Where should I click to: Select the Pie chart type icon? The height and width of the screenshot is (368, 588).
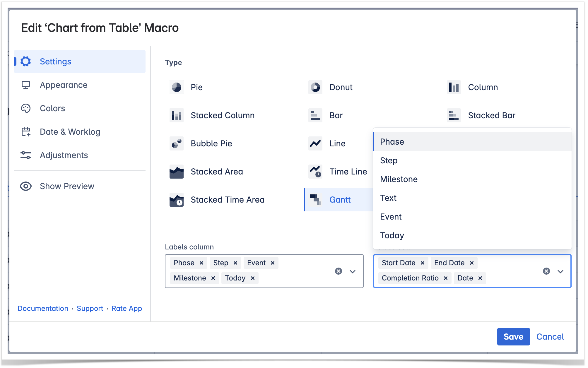click(x=176, y=87)
